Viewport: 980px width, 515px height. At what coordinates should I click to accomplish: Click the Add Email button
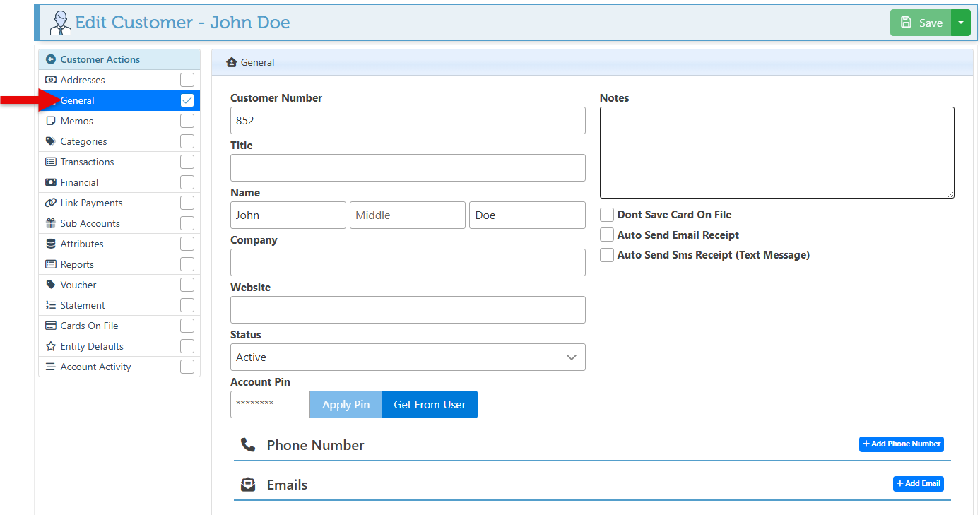918,484
